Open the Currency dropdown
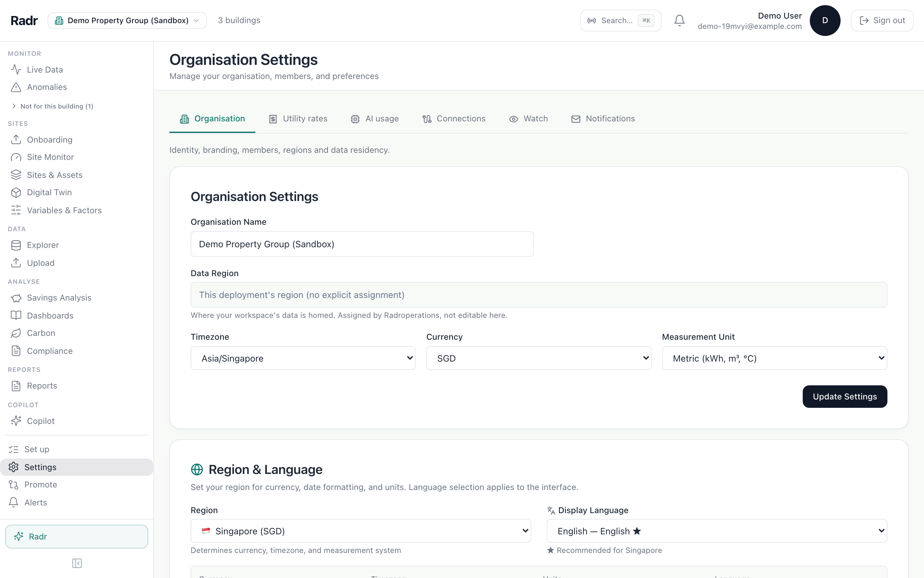This screenshot has width=924, height=578. (538, 358)
